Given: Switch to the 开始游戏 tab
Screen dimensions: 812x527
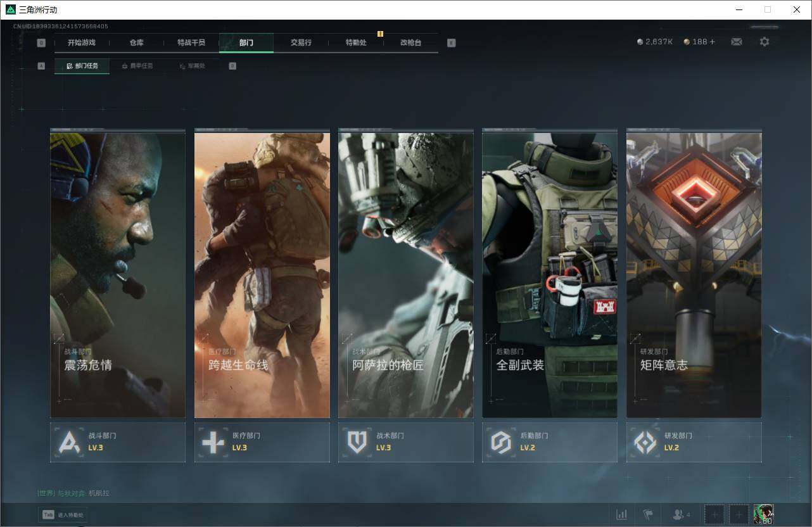Looking at the screenshot, I should pos(82,42).
